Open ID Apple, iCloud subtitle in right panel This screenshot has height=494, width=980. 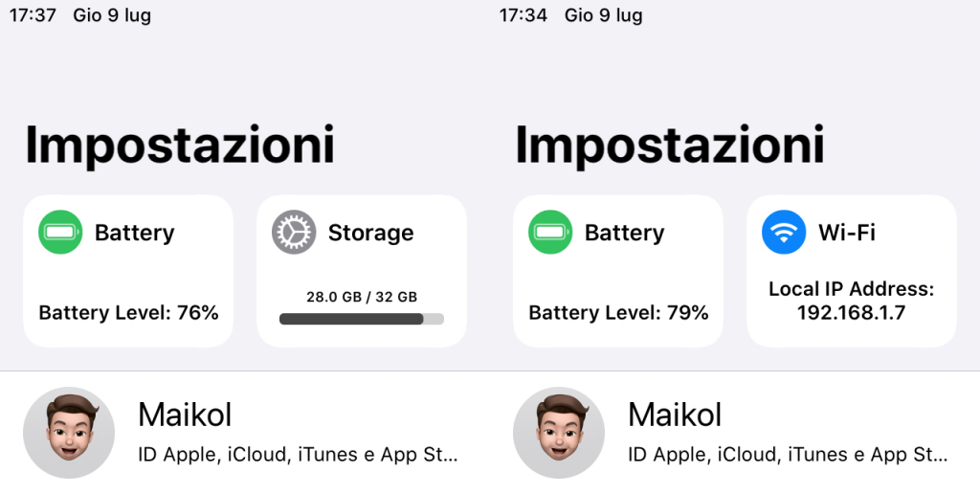[789, 455]
